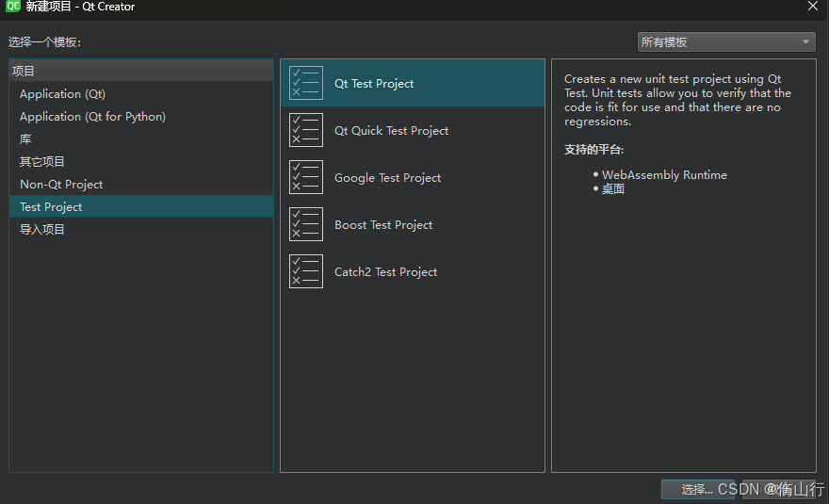Open the 所有模板 template filter dropdown

726,41
